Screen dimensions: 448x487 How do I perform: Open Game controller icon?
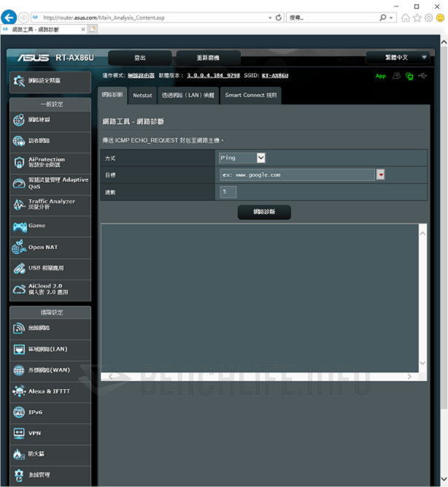click(x=20, y=227)
